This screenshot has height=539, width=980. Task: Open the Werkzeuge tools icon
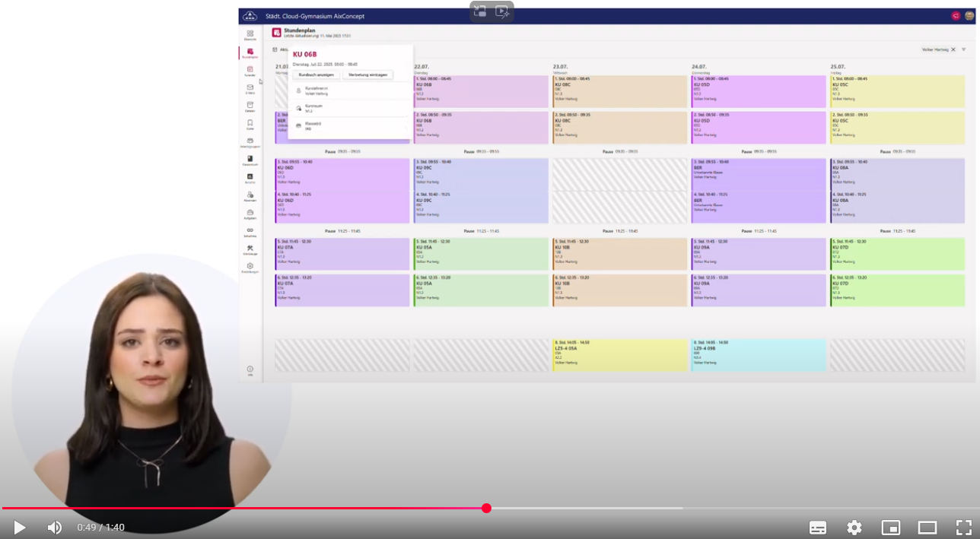point(250,249)
